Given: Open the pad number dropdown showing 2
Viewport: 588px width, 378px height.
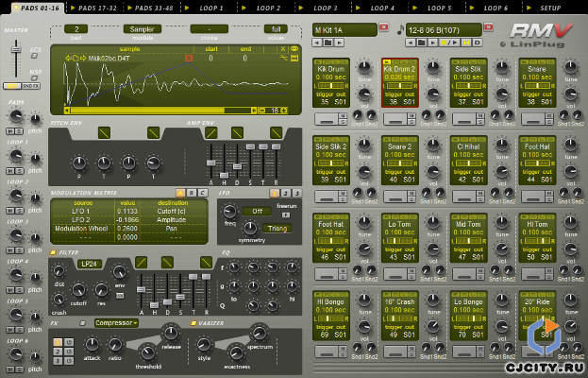Looking at the screenshot, I should coord(76,29).
